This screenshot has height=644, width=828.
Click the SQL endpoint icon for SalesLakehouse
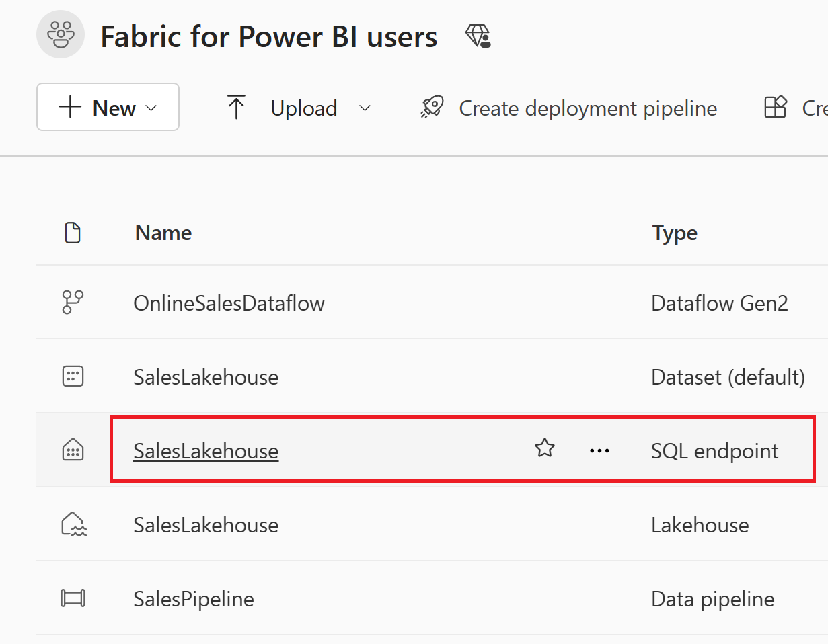pyautogui.click(x=72, y=450)
